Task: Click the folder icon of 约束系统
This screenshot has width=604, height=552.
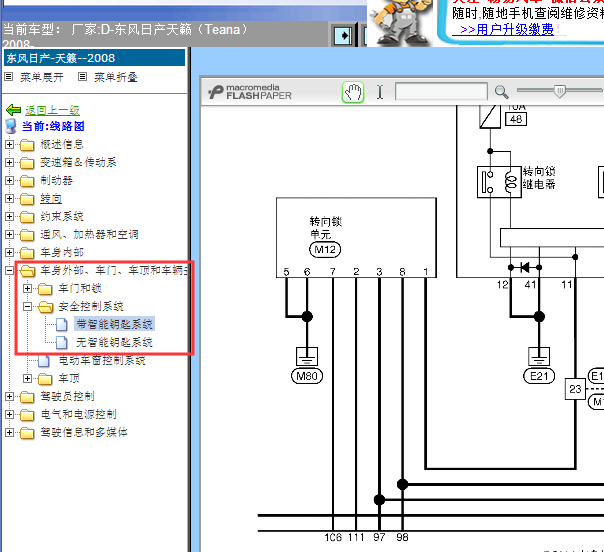Action: click(27, 217)
